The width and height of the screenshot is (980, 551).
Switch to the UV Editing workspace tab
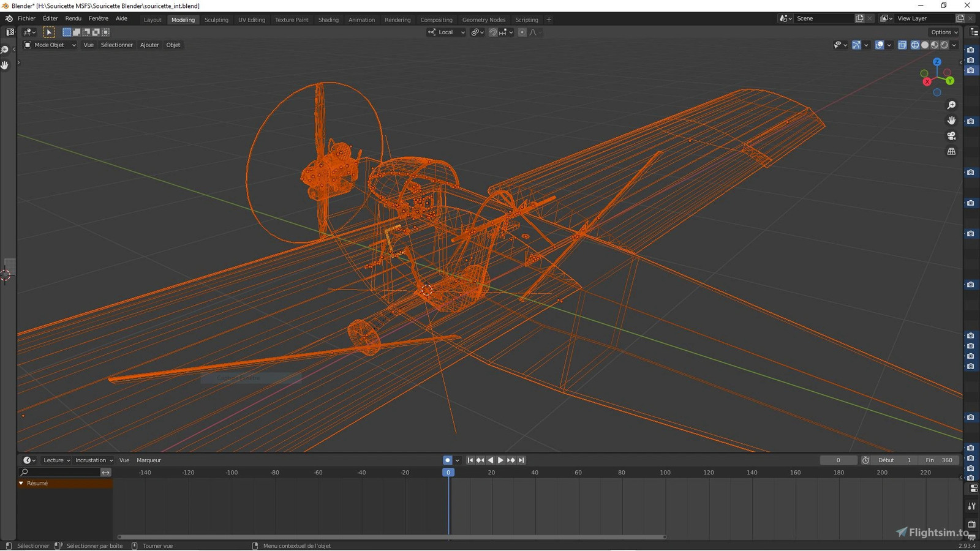coord(252,20)
